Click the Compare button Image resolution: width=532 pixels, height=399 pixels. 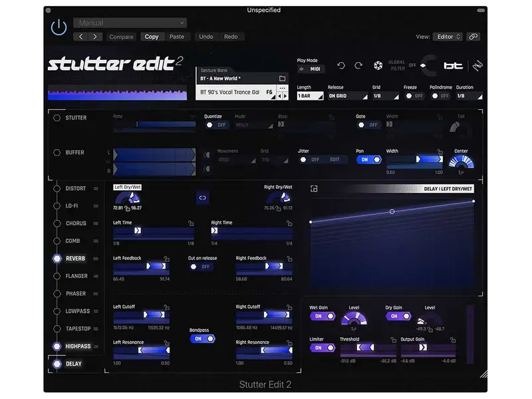[121, 37]
